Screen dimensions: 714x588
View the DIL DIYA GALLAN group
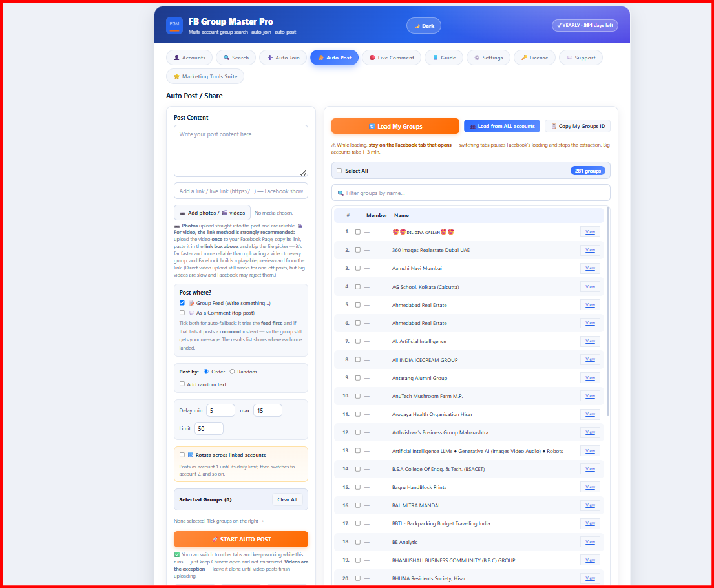(590, 232)
